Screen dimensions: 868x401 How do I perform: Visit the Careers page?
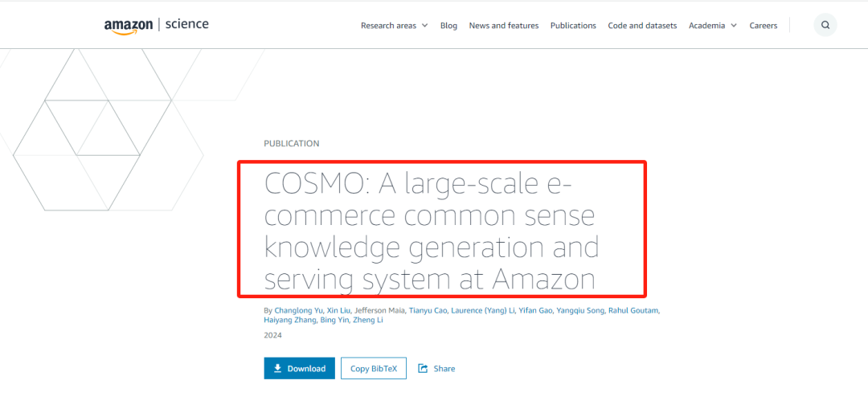click(764, 26)
